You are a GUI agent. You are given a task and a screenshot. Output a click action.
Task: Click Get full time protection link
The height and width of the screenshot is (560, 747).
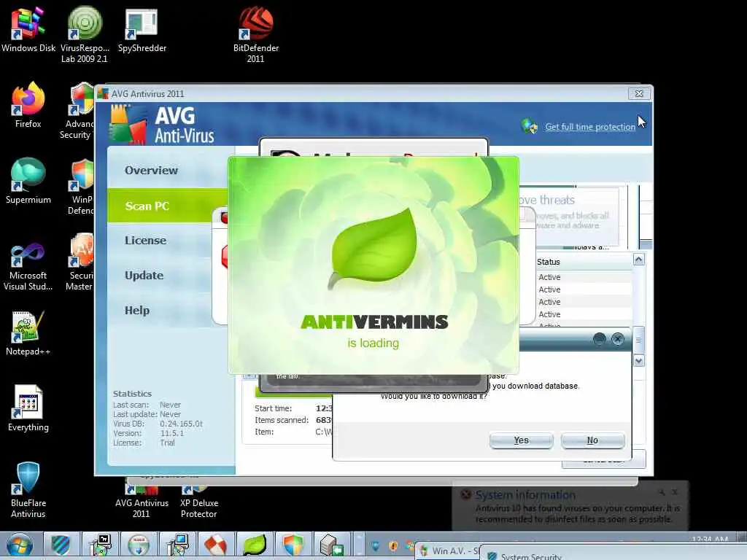pos(590,127)
